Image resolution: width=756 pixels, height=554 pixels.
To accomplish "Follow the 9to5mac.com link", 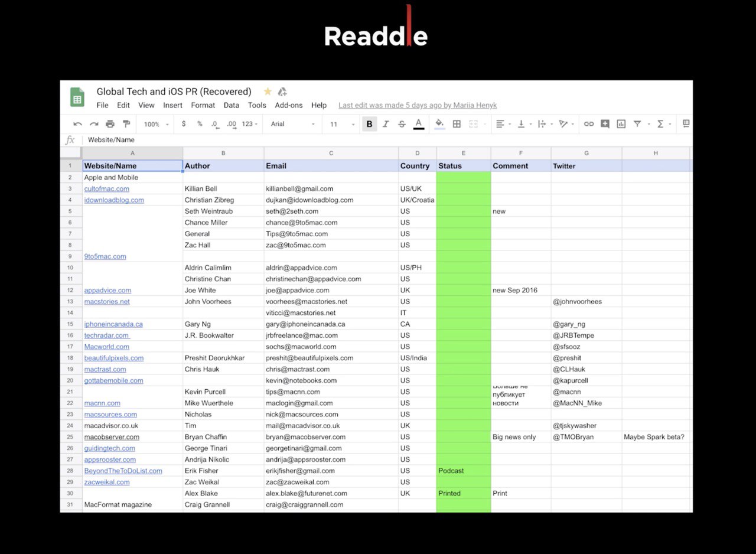I will [x=105, y=256].
